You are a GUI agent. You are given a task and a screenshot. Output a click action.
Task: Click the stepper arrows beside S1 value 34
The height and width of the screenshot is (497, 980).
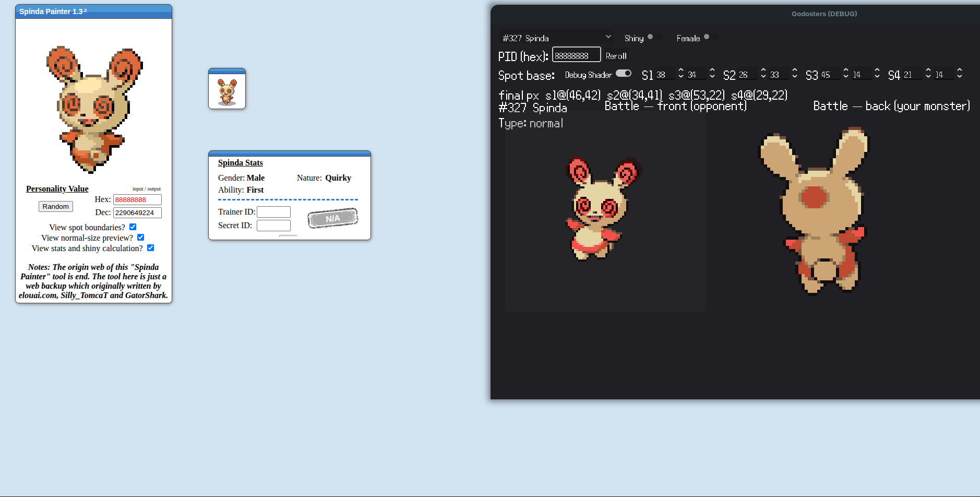[712, 74]
